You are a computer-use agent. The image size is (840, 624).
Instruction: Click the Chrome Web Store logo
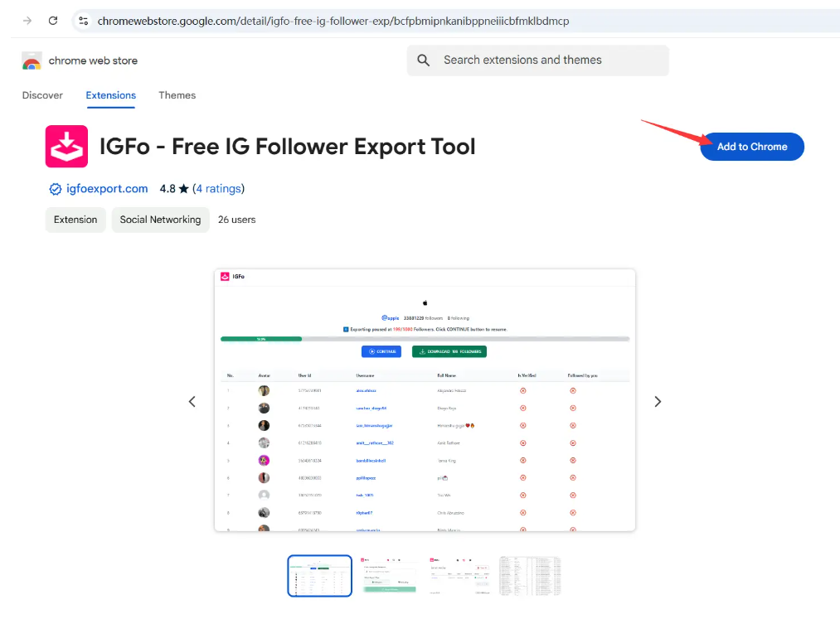pyautogui.click(x=32, y=60)
